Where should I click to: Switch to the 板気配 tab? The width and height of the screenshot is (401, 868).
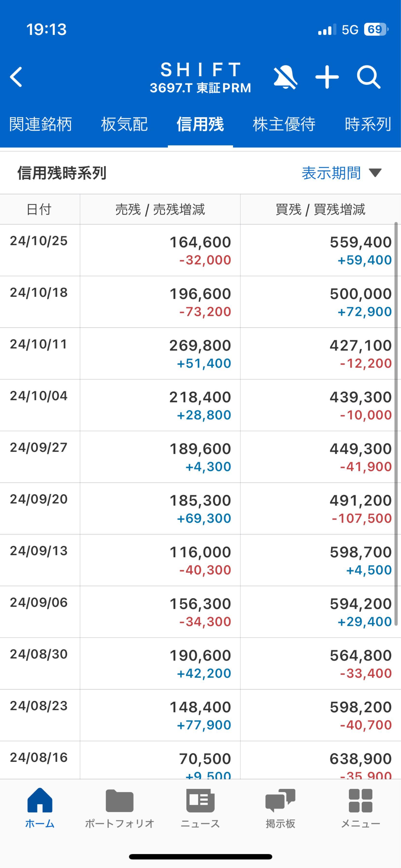(124, 124)
